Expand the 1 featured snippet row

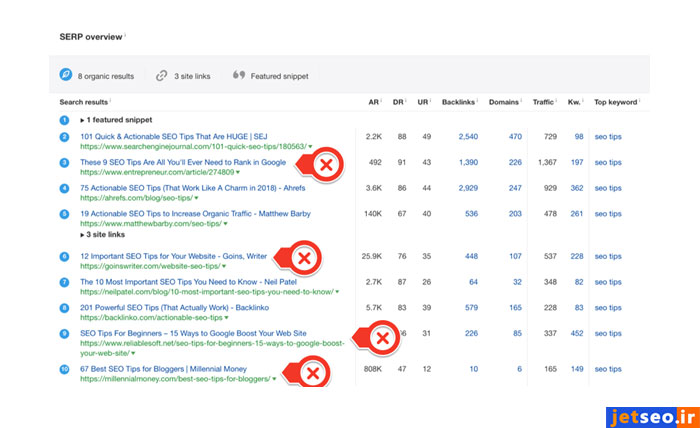[116, 120]
